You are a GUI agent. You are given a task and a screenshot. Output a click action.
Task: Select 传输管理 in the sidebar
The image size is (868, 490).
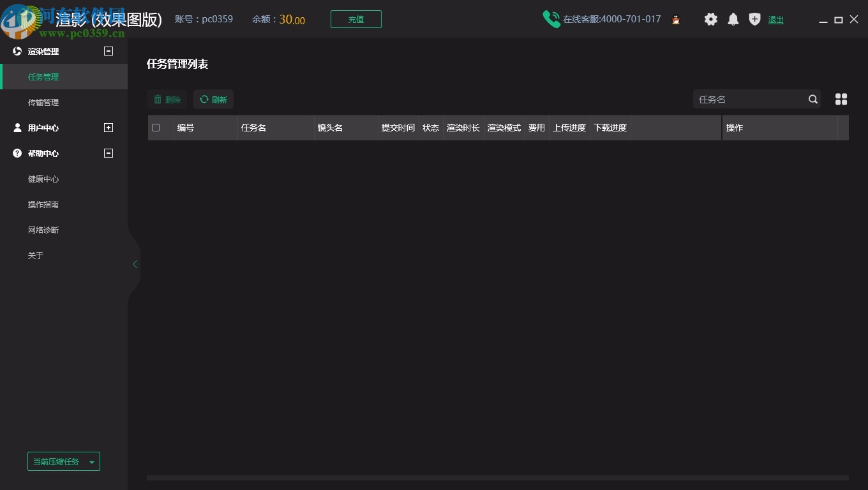[x=43, y=102]
